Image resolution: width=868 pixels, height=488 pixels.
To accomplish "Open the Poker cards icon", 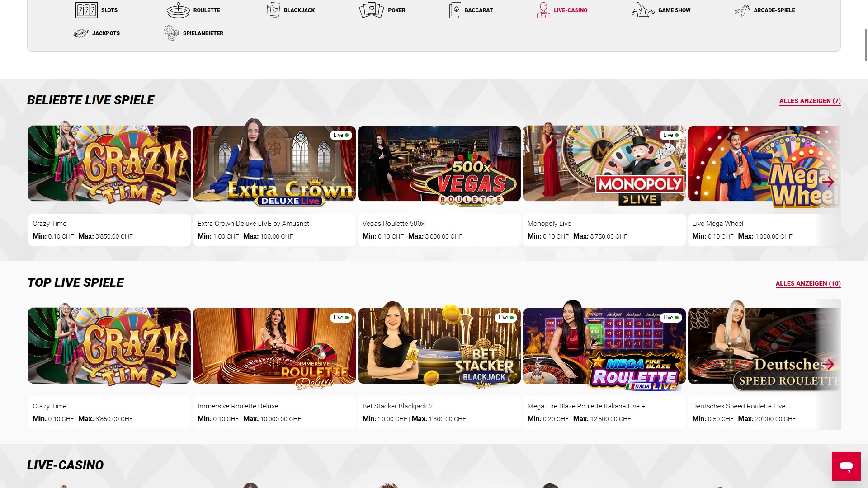I will tap(371, 10).
